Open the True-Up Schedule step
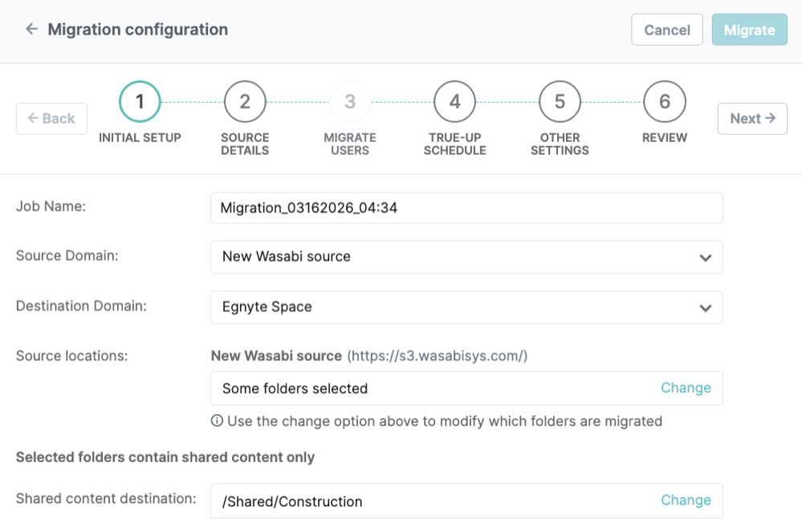Image resolution: width=802 pixels, height=532 pixels. [x=454, y=102]
